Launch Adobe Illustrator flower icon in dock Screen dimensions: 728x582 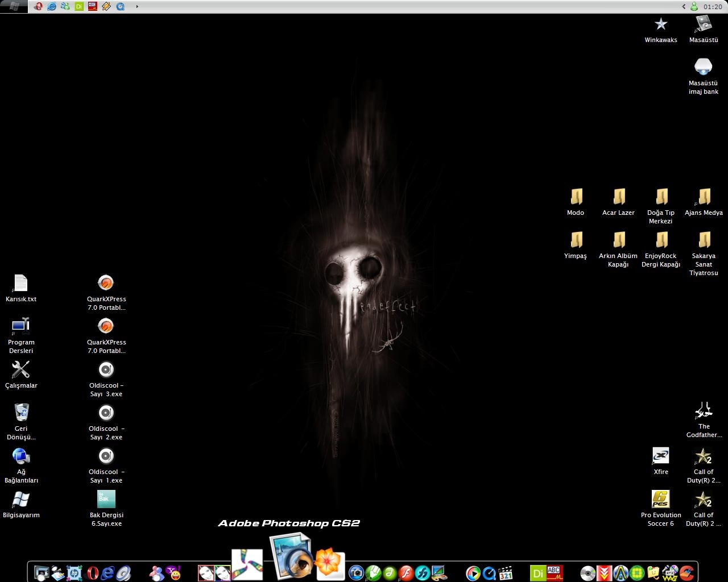point(330,564)
